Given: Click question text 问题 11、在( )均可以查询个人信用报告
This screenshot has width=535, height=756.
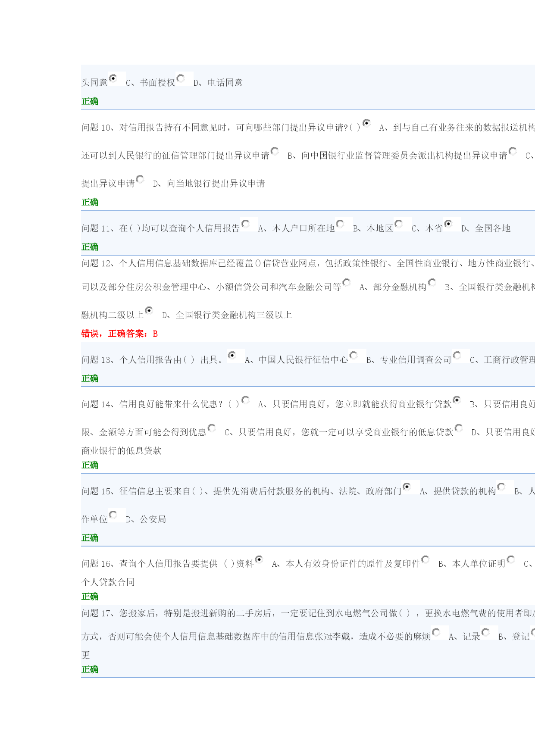Looking at the screenshot, I should 161,228.
